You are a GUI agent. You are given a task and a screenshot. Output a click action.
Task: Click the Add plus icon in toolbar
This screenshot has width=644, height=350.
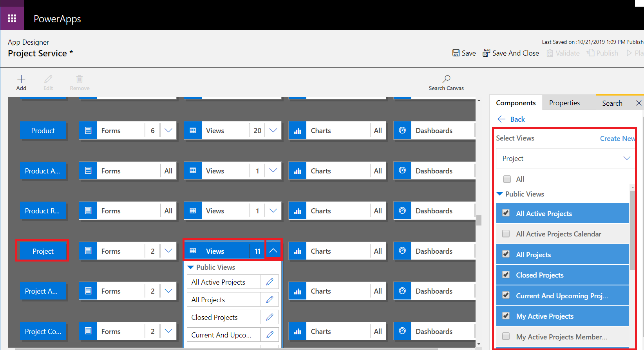point(21,79)
